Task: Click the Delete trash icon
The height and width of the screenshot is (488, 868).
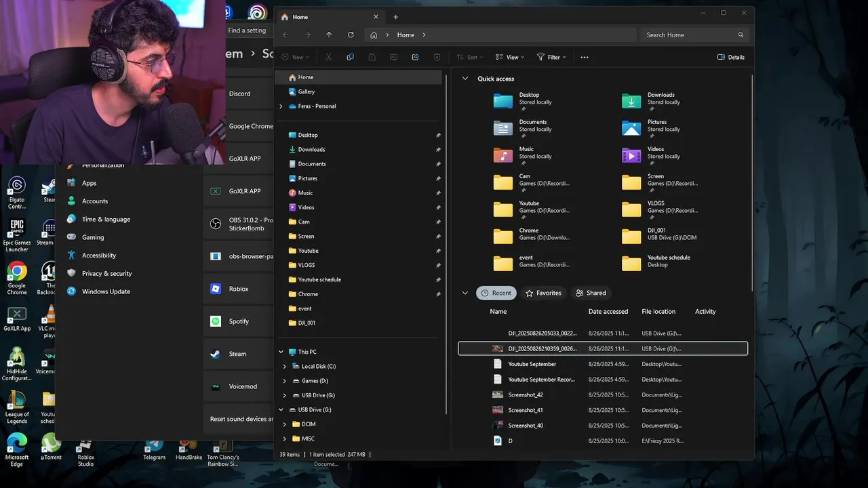Action: coord(437,57)
